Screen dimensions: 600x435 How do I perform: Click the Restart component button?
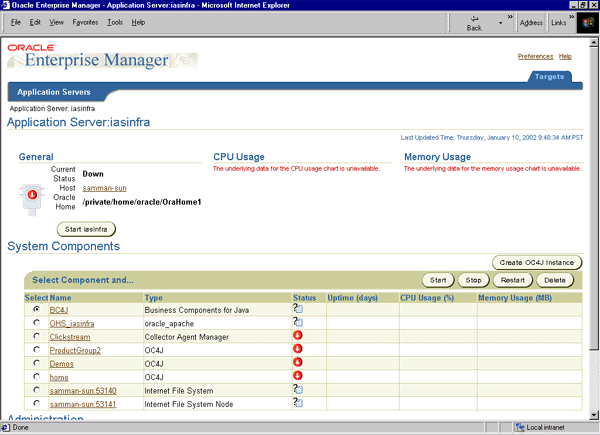(x=512, y=280)
